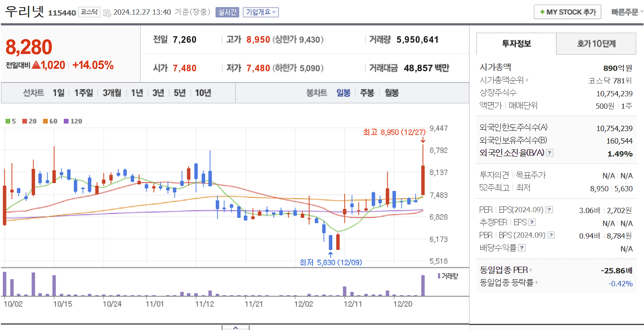Click the MY STOCK 추가 button

pyautogui.click(x=567, y=12)
